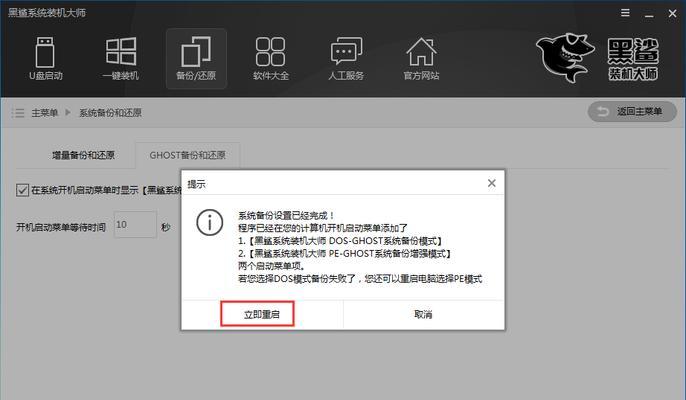Screen dimensions: 686x400
Task: Toggle the 在系统开机启动菜单时显示 checkbox
Action: point(22,190)
